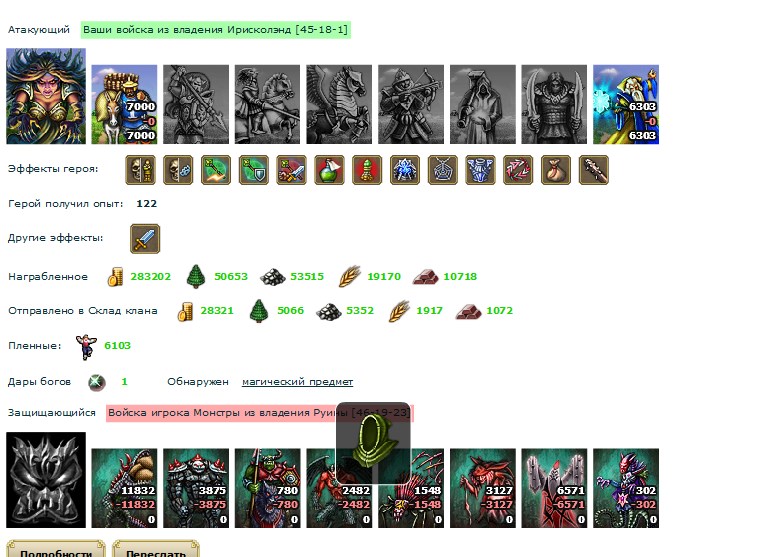767x557 pixels.
Task: Open the магический предмет link
Action: 297,382
